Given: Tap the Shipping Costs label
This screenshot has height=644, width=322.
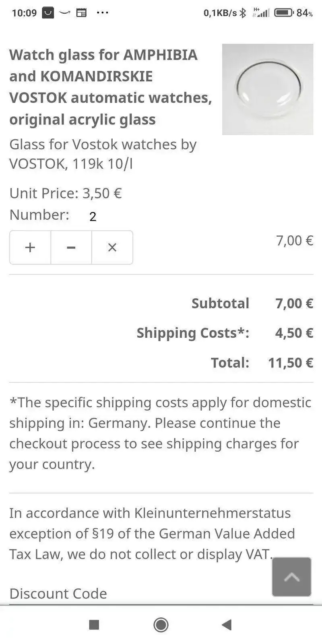Looking at the screenshot, I should (193, 333).
